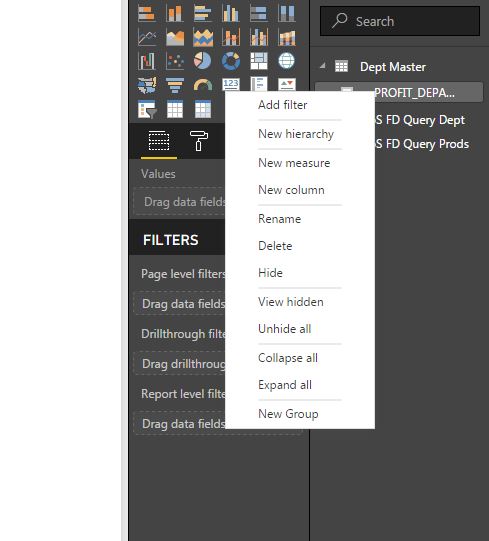The image size is (489, 541).
Task: Select the Funnel chart visual
Action: [175, 85]
